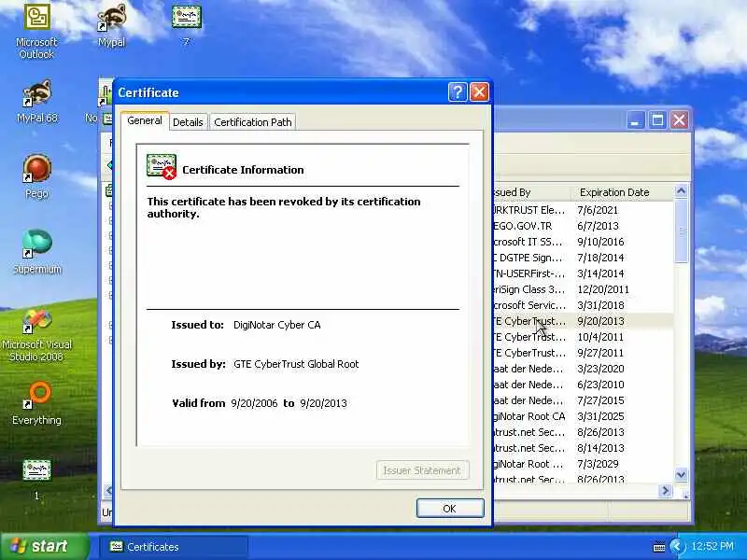The height and width of the screenshot is (560, 747).
Task: Open the Microsoft Outlook desktop shortcut
Action: coord(36,31)
